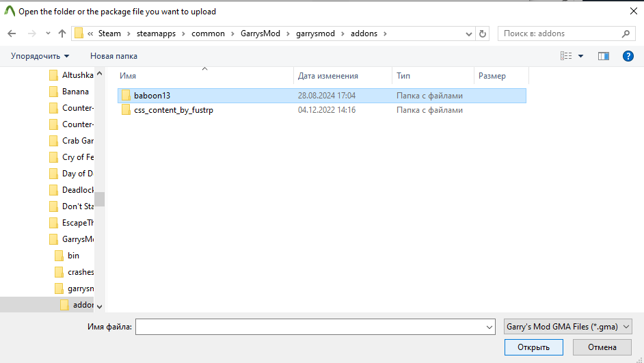
Task: Open the Упорядочить menu
Action: (40, 56)
